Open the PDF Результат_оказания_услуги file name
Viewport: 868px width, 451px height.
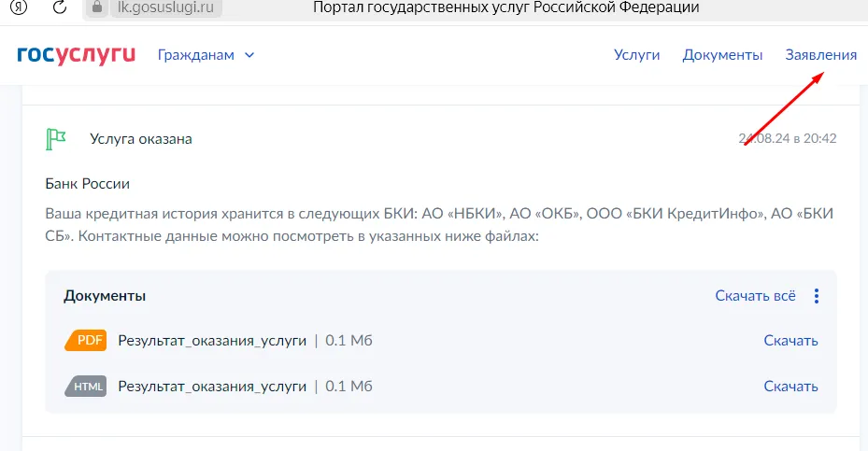(212, 340)
